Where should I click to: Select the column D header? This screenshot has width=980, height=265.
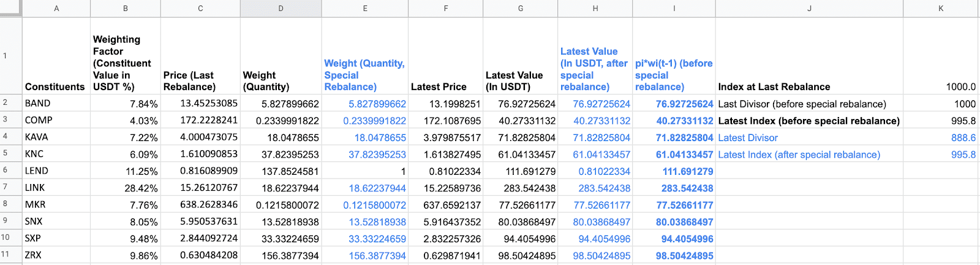(281, 9)
